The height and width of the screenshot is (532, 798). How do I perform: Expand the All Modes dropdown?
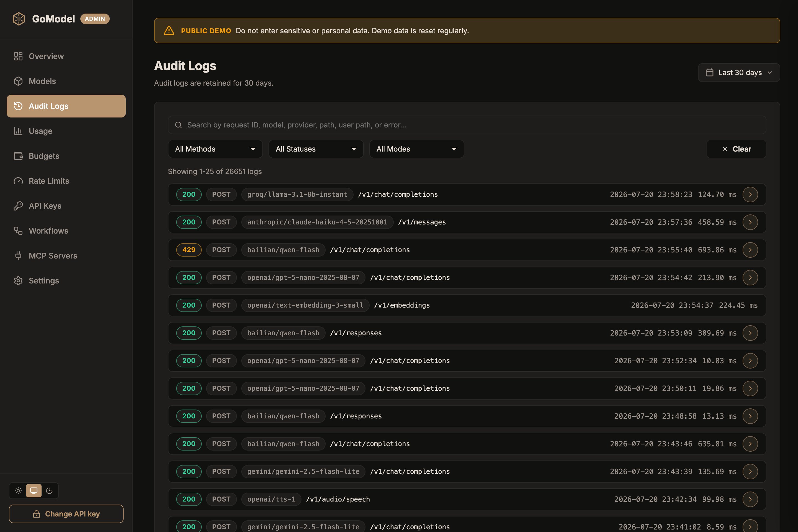click(417, 149)
